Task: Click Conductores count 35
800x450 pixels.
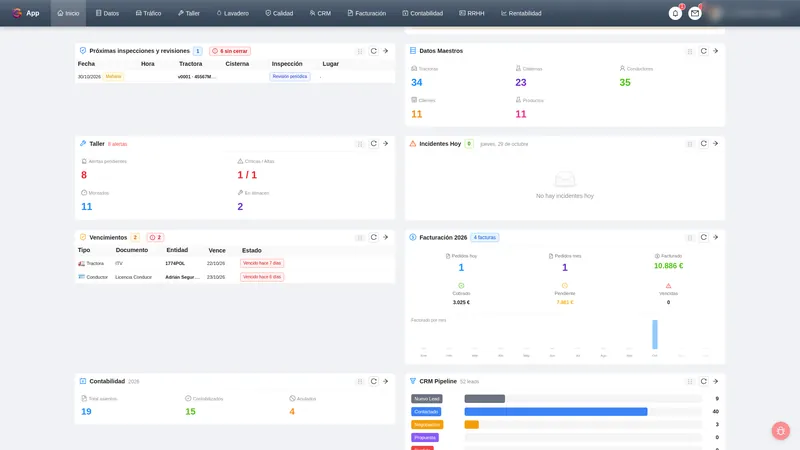Action: point(624,83)
